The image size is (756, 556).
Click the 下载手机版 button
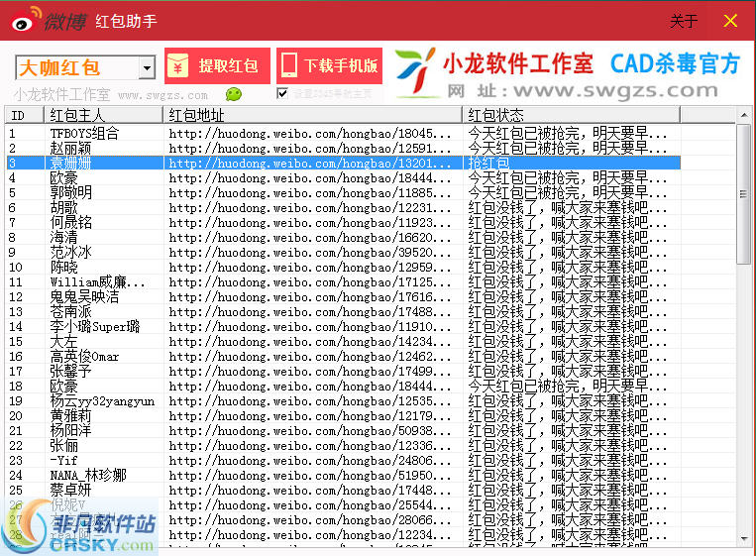pyautogui.click(x=330, y=65)
